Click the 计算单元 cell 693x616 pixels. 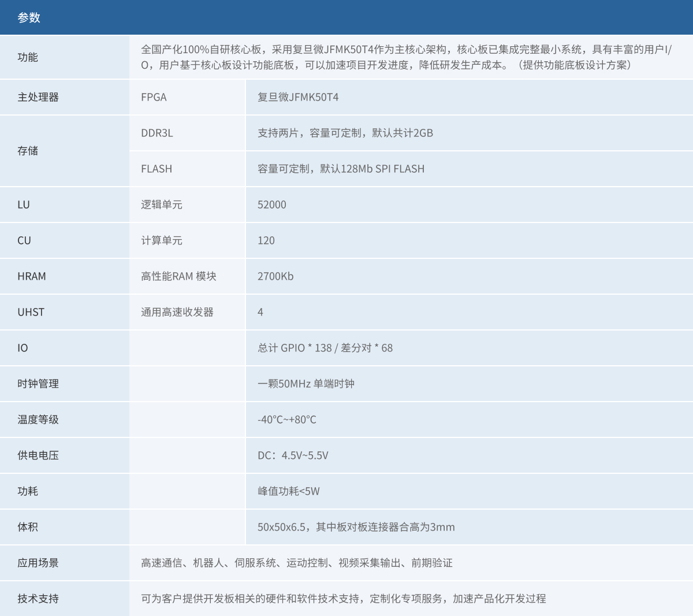click(x=162, y=240)
